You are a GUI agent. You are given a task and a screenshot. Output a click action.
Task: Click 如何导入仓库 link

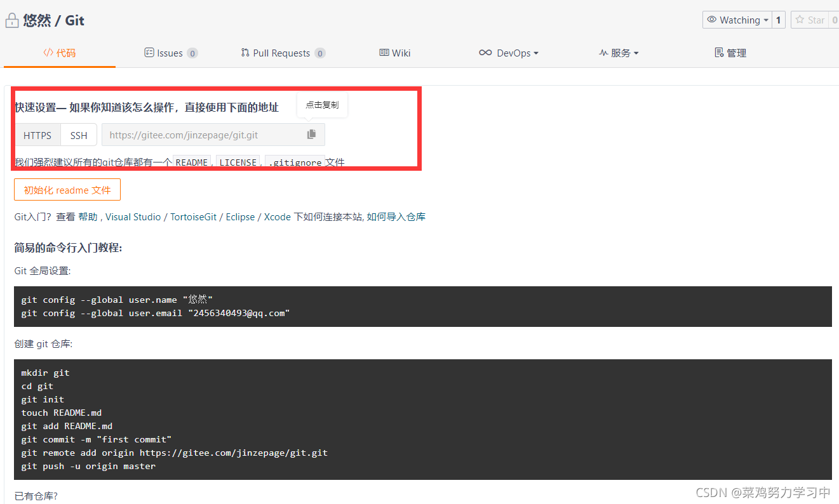[x=396, y=216]
